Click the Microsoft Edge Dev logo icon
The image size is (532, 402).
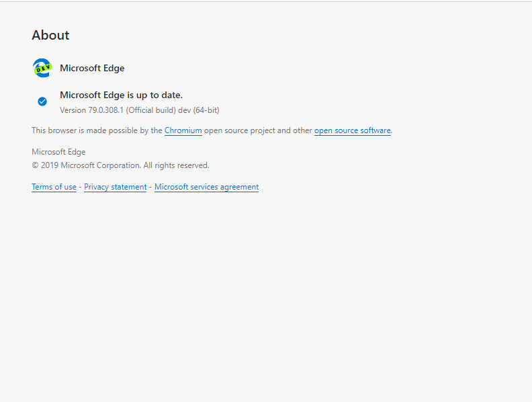42,68
